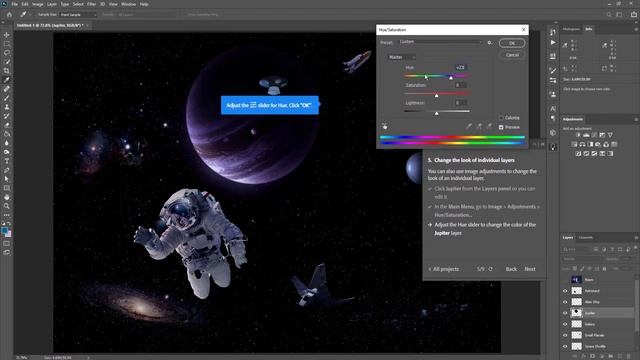Click the Learn panel lightbulb icon in the dock
640x360 pixels.
pos(553,146)
